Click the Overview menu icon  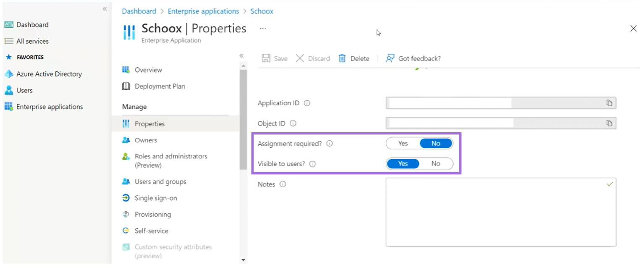click(126, 70)
